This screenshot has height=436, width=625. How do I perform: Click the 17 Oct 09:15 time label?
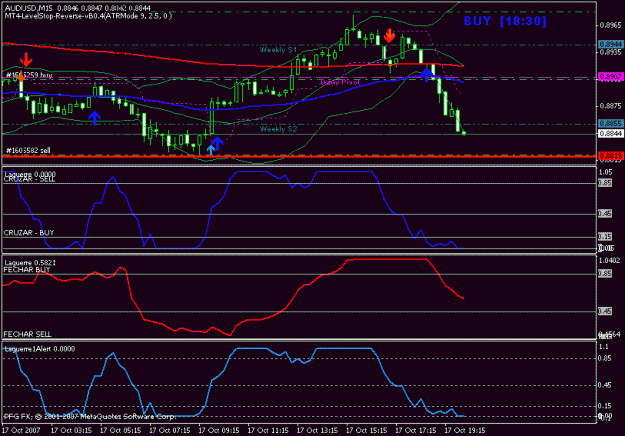(x=219, y=430)
